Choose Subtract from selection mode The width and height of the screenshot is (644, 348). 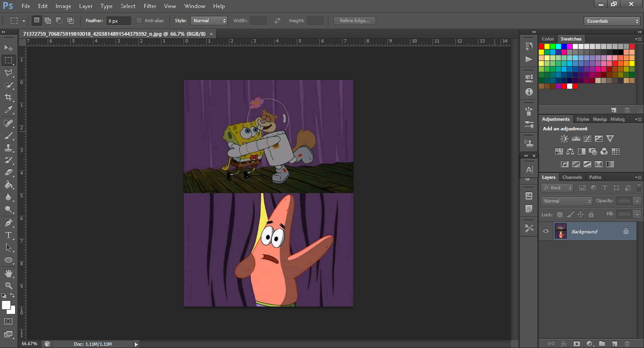pos(59,21)
